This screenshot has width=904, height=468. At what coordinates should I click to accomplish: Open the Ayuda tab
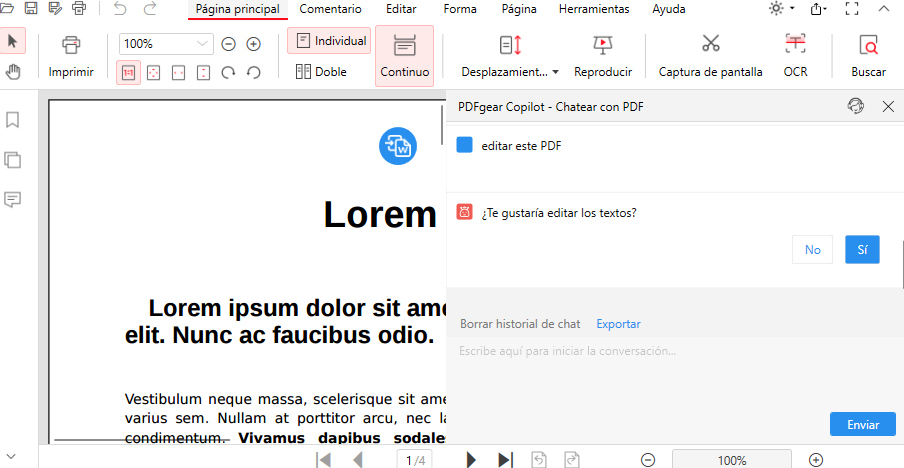669,9
